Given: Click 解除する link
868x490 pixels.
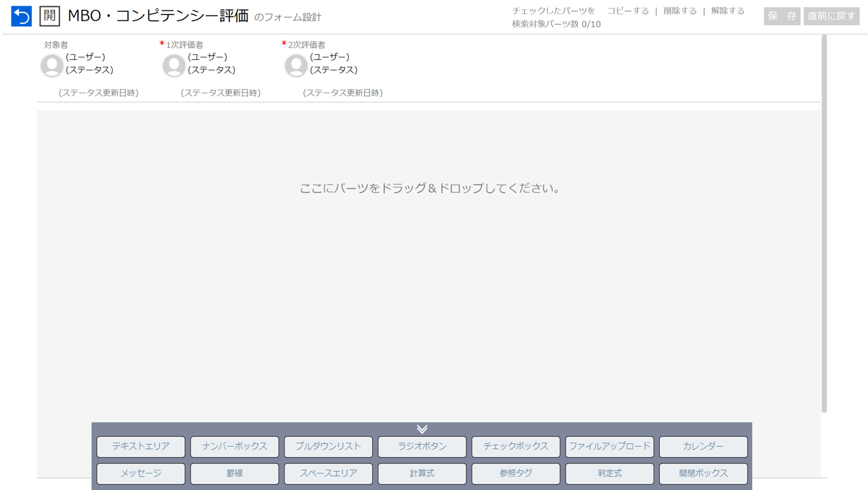Looking at the screenshot, I should (727, 11).
